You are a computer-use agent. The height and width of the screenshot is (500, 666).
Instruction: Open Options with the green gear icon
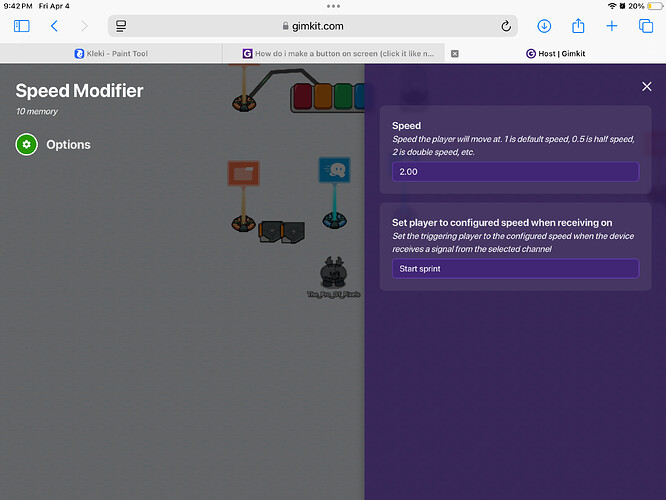[27, 145]
